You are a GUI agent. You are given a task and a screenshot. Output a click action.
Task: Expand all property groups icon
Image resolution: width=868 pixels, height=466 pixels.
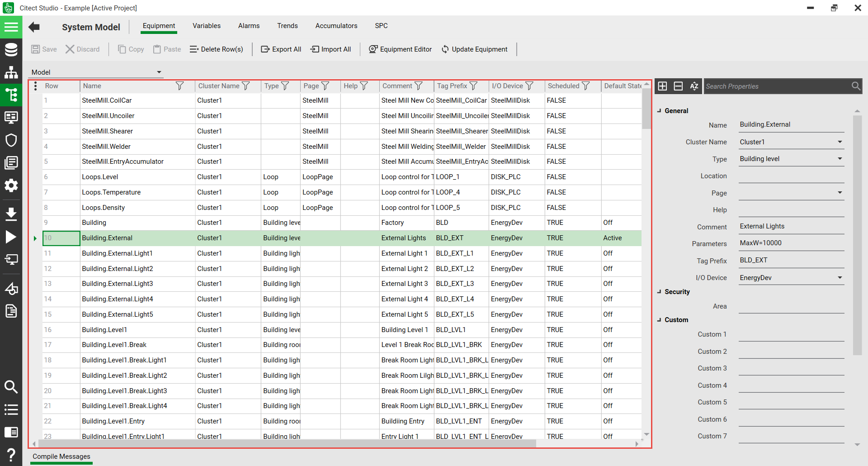tap(662, 86)
